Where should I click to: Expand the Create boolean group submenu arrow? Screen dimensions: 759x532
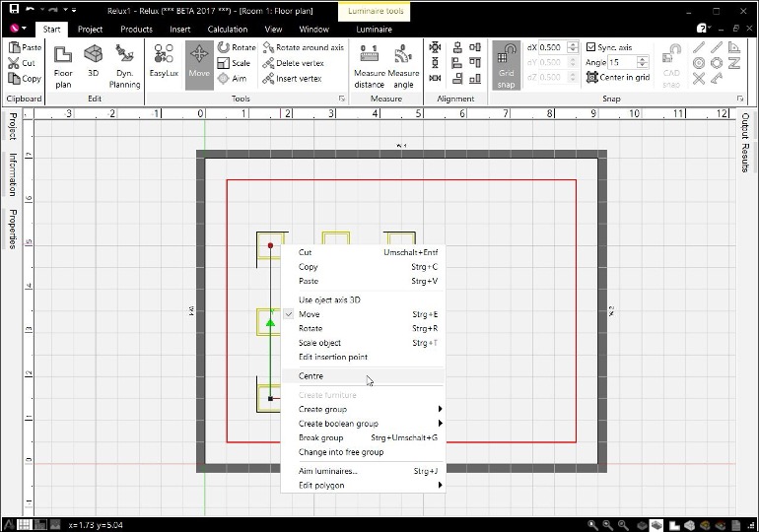click(x=440, y=424)
